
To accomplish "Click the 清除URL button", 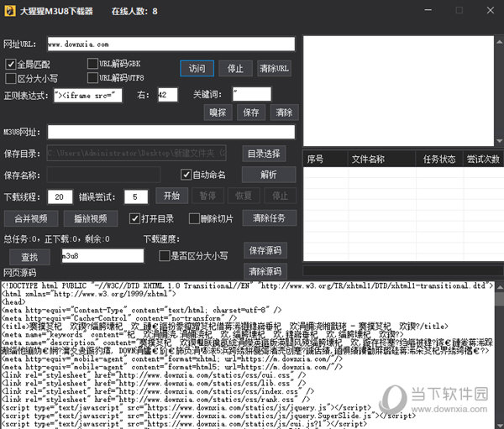I will click(x=274, y=69).
